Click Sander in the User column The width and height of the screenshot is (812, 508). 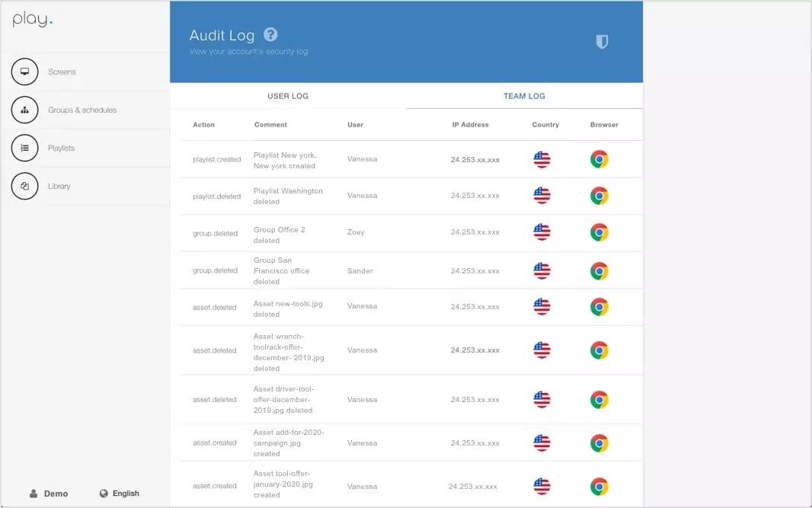tap(360, 270)
